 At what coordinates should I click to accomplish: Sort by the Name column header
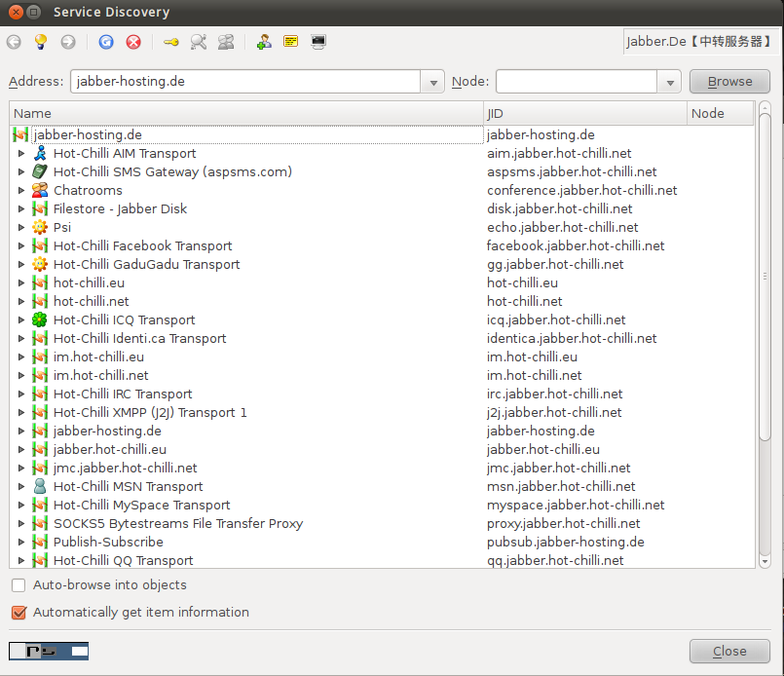(246, 113)
